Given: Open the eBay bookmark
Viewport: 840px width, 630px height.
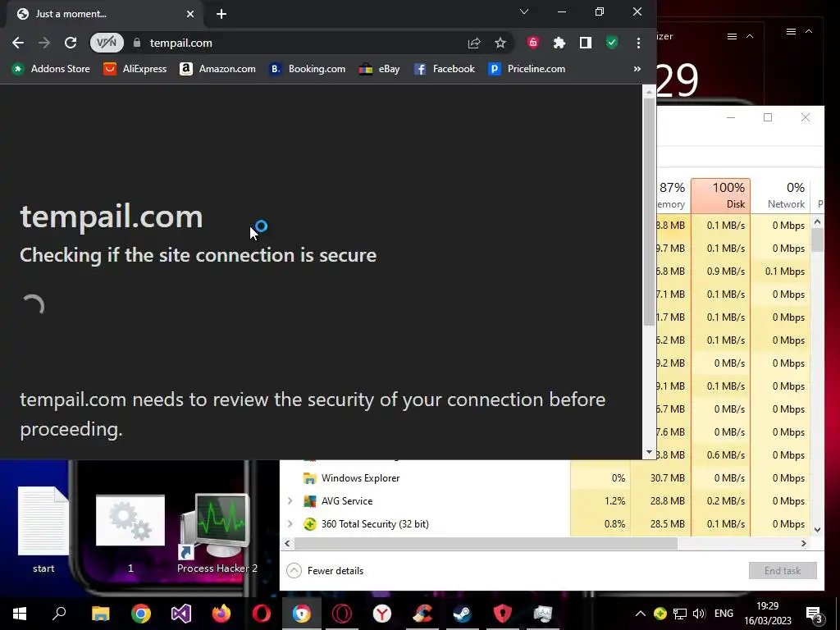Looking at the screenshot, I should [379, 69].
